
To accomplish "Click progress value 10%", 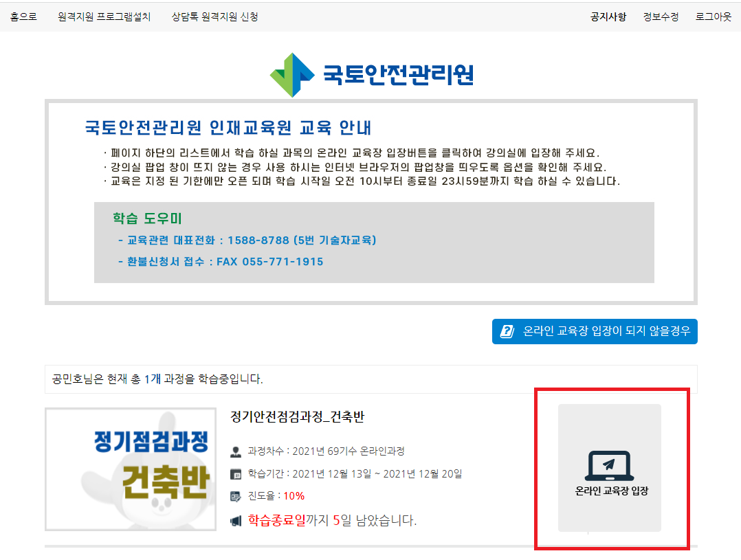I will [x=294, y=496].
